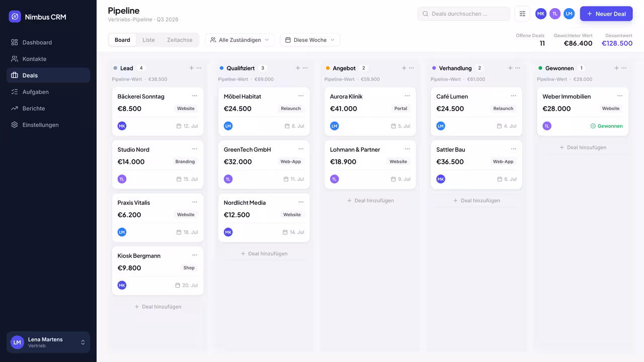Screen dimensions: 644x362
Task: Select Deals in the sidebar
Action: tap(48, 75)
